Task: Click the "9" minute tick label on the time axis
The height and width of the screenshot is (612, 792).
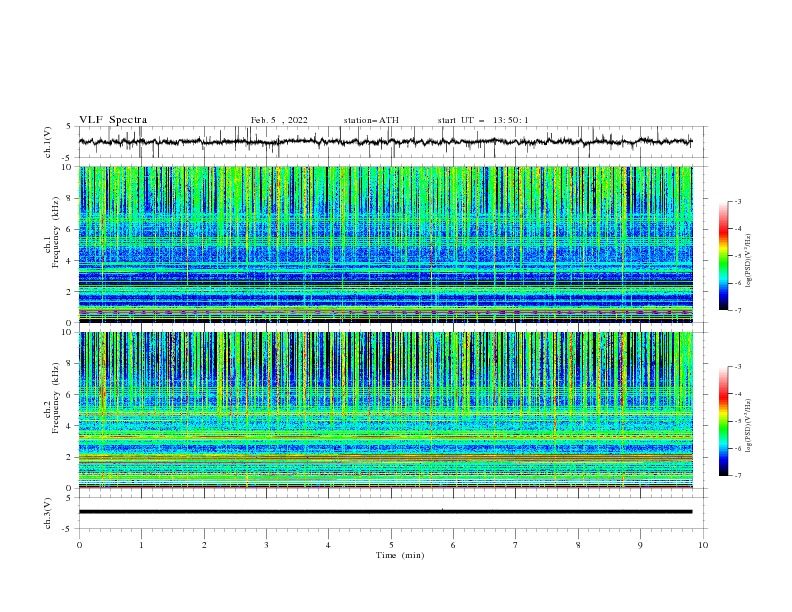Action: [x=640, y=545]
